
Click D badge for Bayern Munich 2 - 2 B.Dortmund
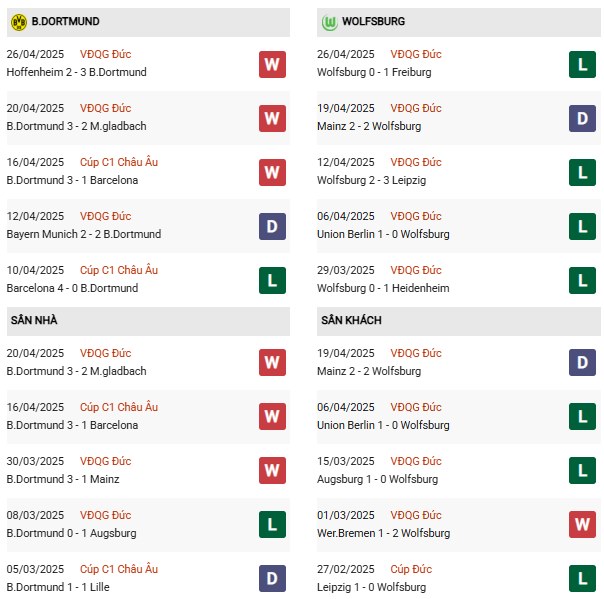click(x=272, y=226)
